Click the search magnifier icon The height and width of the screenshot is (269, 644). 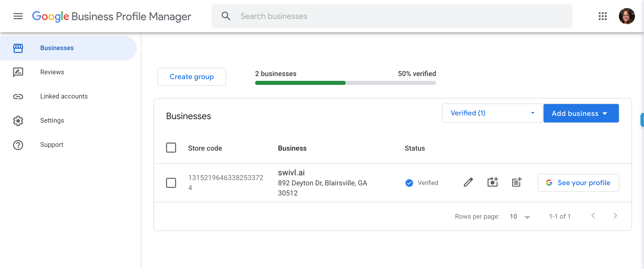(226, 16)
